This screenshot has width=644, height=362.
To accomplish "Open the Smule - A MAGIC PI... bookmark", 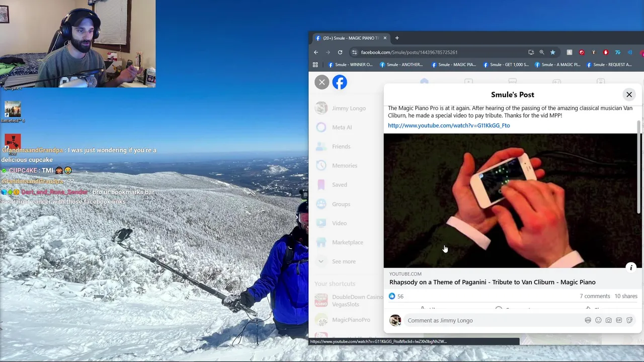I will (x=557, y=64).
